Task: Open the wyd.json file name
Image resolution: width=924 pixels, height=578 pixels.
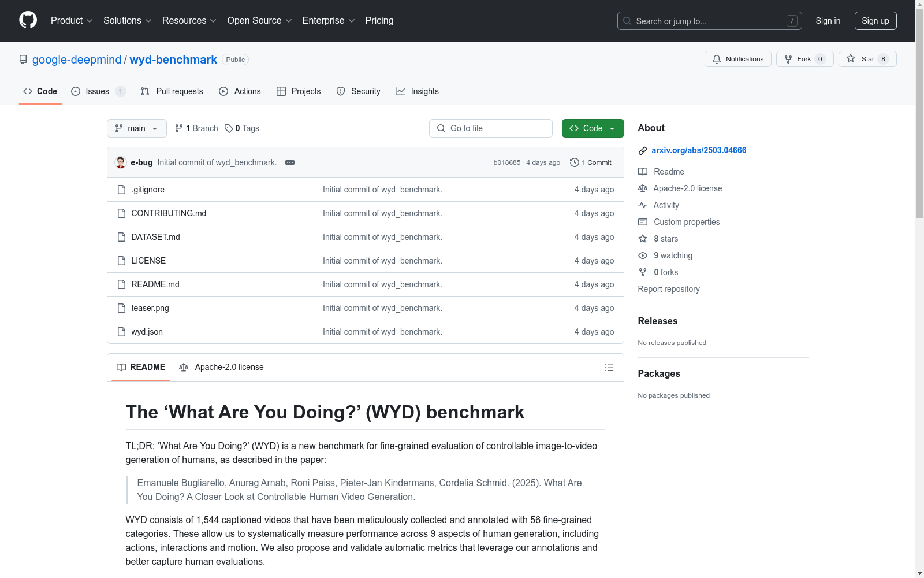Action: click(147, 332)
